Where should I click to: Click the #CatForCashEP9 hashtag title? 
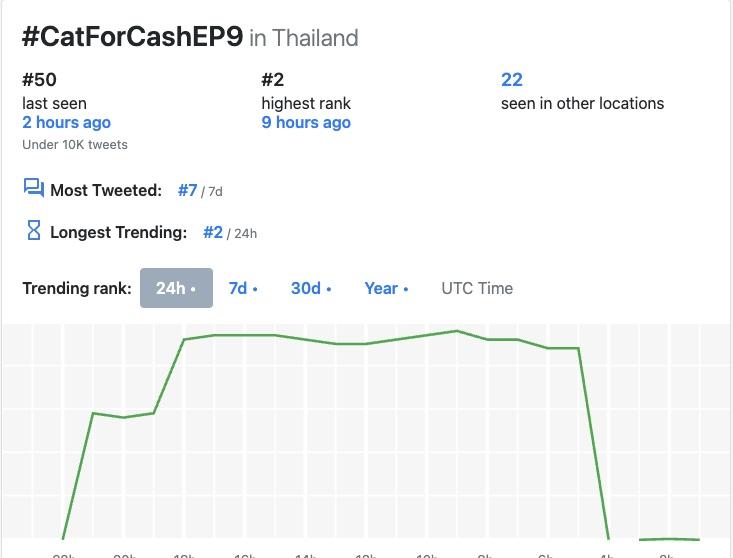[x=132, y=37]
